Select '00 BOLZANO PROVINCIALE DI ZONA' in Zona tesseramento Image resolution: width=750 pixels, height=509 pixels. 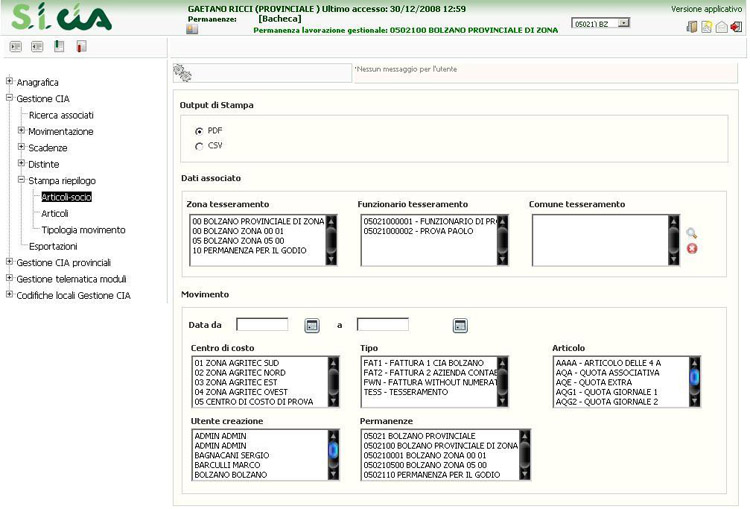(258, 221)
